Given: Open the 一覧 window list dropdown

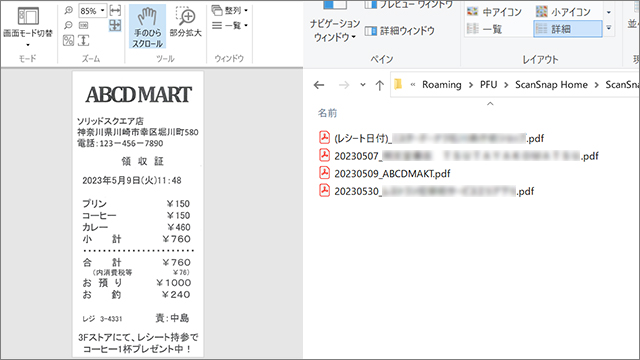Looking at the screenshot, I should pos(230,25).
